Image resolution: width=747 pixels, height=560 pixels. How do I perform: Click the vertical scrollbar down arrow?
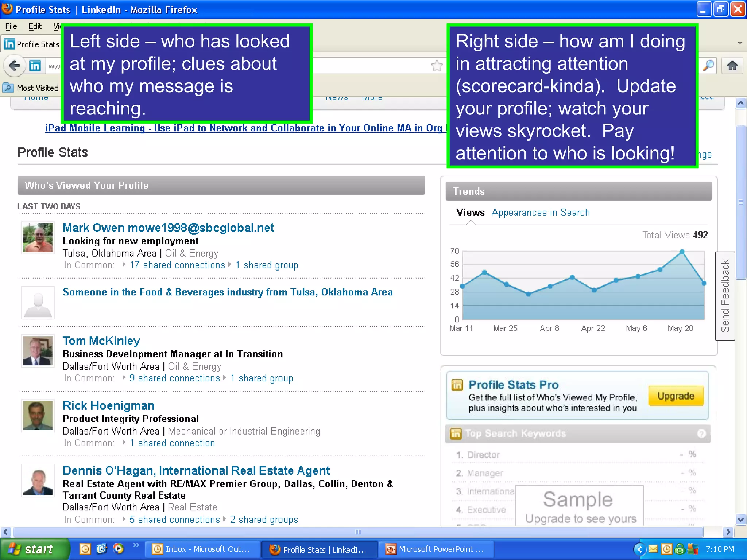coord(741,520)
